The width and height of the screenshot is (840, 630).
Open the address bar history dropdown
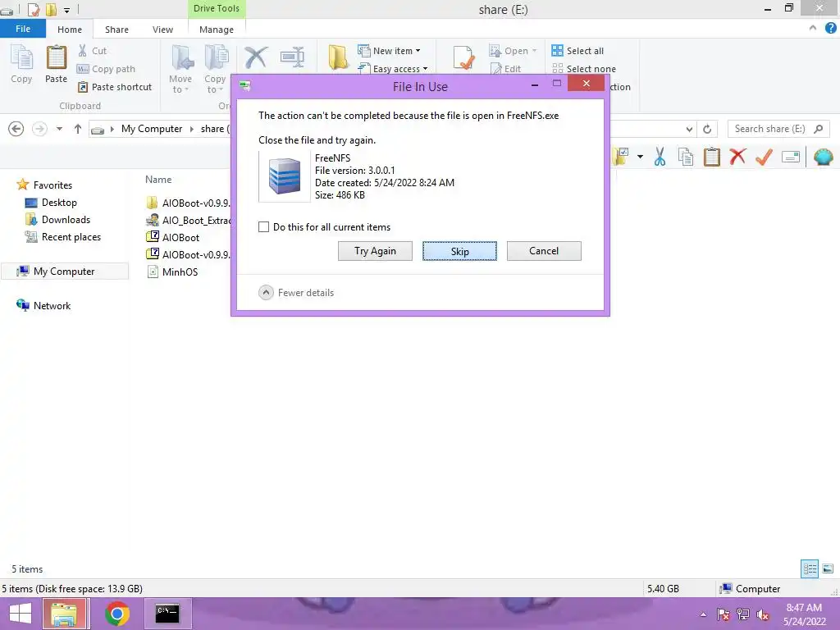click(689, 129)
